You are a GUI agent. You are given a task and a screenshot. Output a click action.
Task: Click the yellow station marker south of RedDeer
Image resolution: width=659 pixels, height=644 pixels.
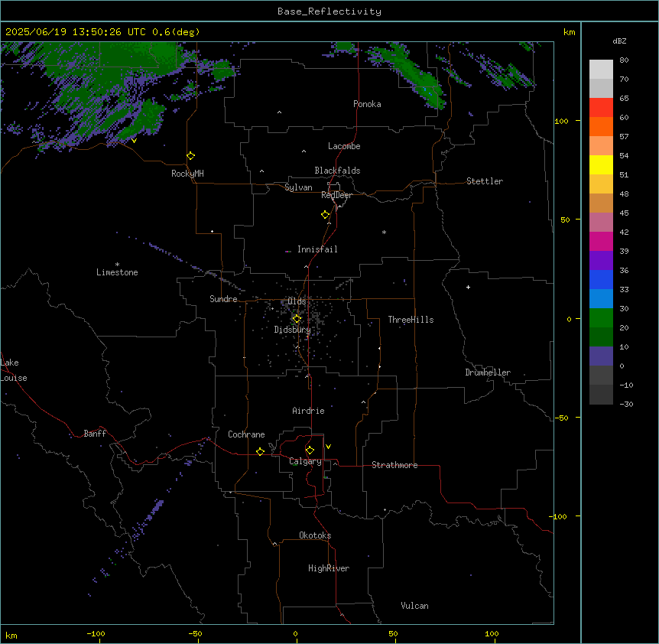point(325,215)
